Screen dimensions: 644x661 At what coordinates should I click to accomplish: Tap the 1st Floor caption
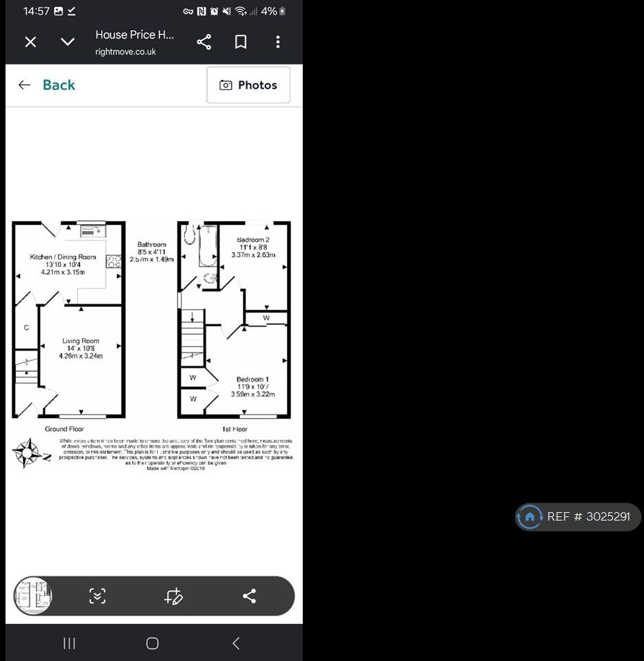click(x=235, y=429)
